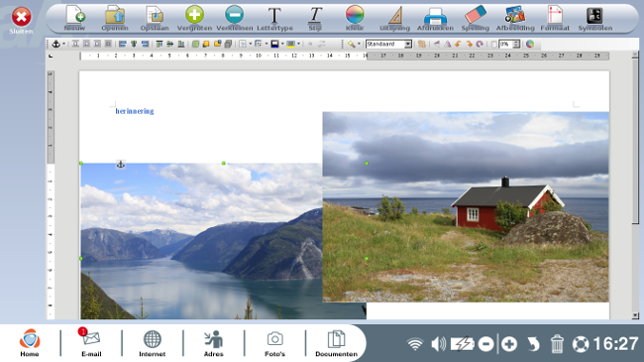Open the anchor type dropdown arrow

[63, 44]
